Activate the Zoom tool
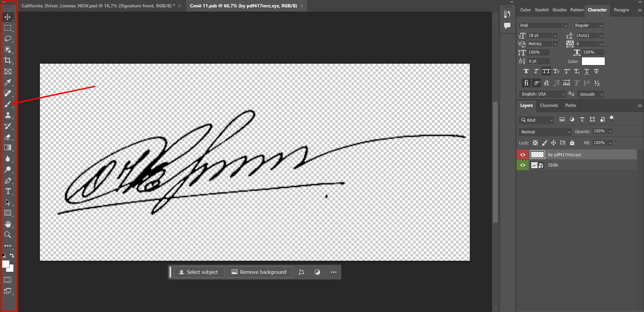The width and height of the screenshot is (644, 312). [8, 235]
